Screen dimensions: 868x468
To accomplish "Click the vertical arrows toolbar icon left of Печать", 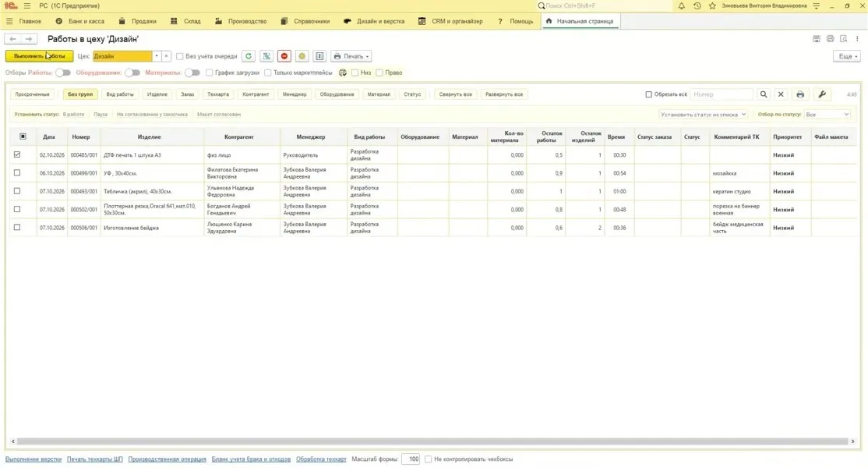I will coord(319,56).
